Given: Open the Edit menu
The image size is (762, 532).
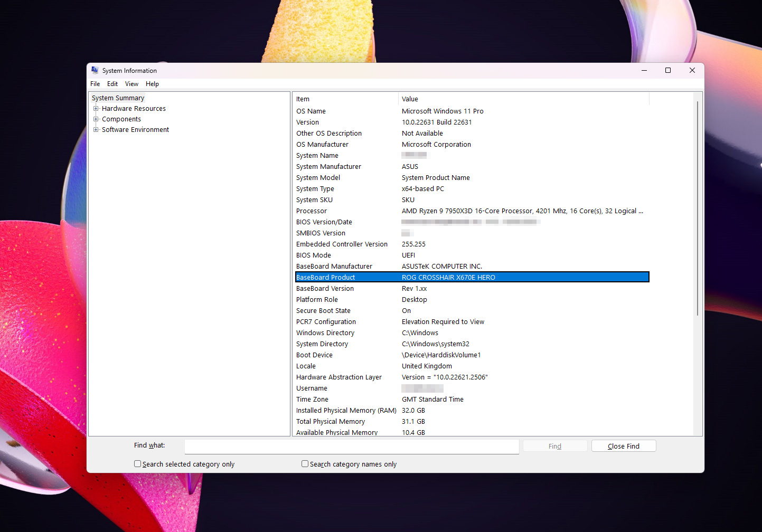Looking at the screenshot, I should click(x=112, y=84).
